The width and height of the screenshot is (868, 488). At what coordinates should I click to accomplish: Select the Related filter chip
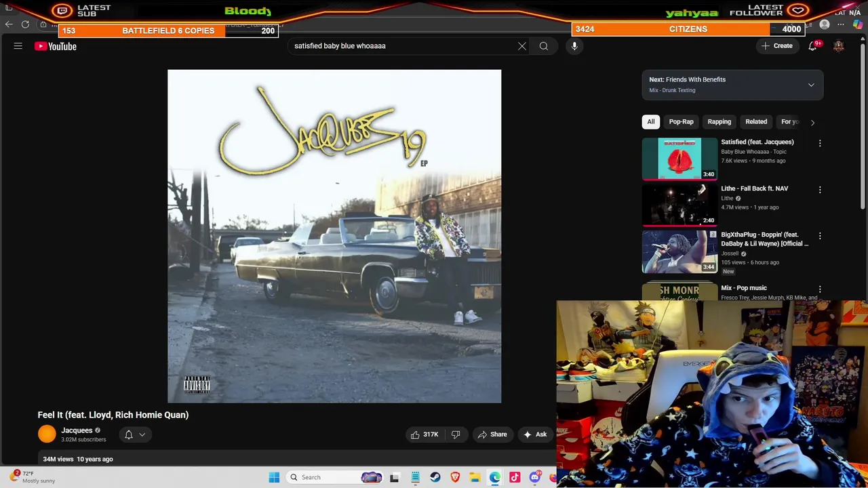click(x=756, y=122)
